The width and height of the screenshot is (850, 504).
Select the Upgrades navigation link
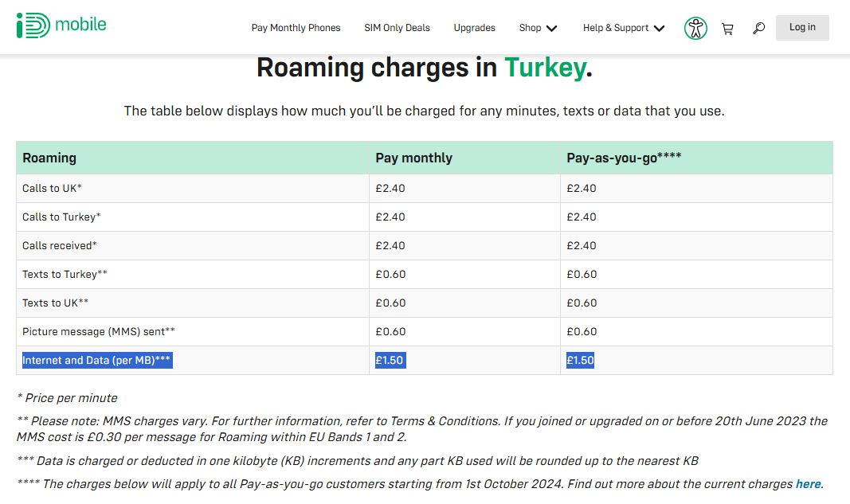pyautogui.click(x=474, y=28)
